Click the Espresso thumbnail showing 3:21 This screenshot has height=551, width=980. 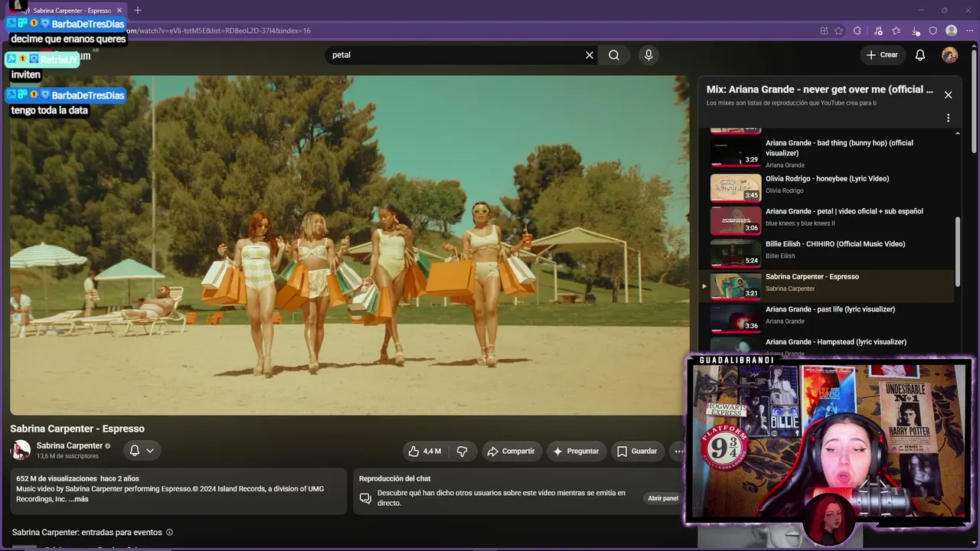tap(736, 285)
